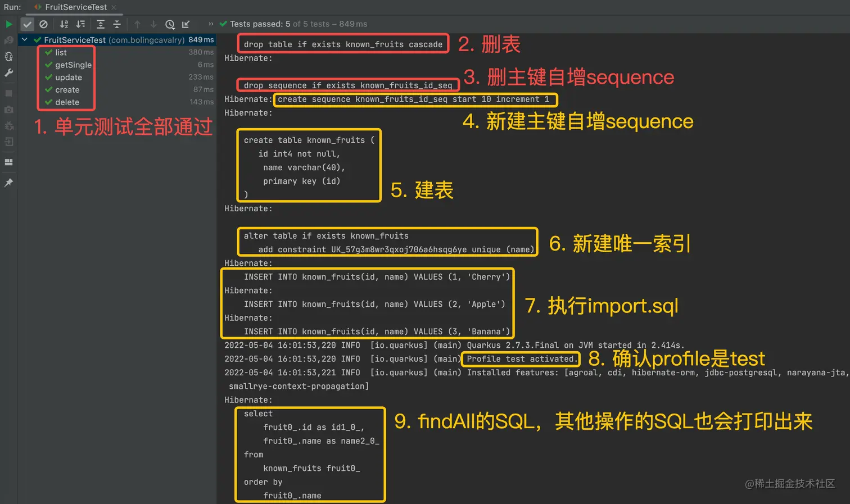Click the Previous Failed Test up arrow
This screenshot has width=850, height=504.
137,24
